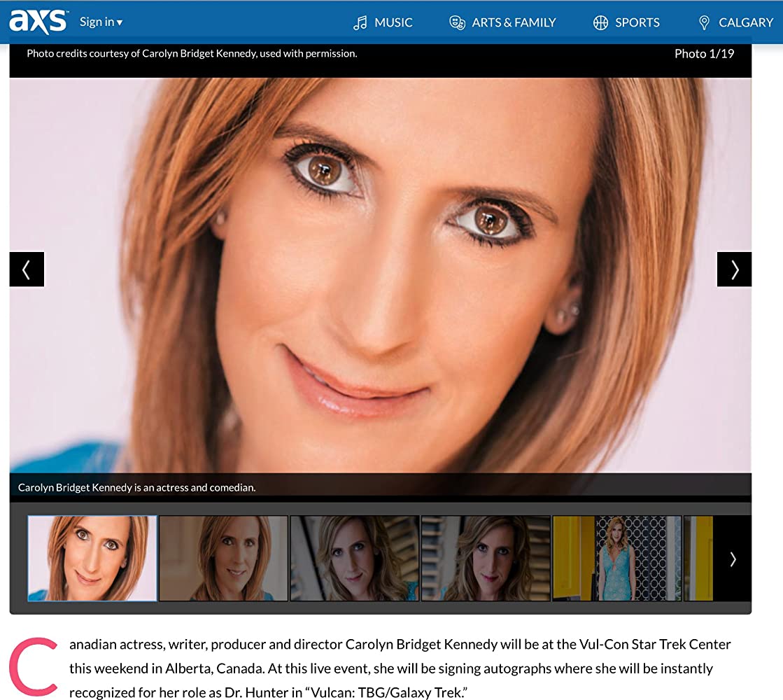Select the first highlighted thumbnail

[92, 559]
